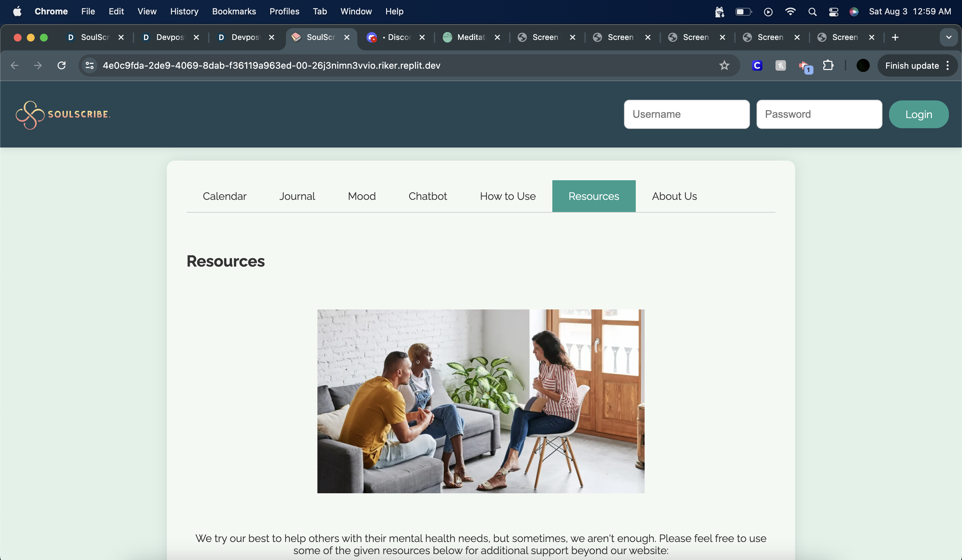The height and width of the screenshot is (560, 962).
Task: Open Chrome's three-dot menu
Action: [948, 66]
